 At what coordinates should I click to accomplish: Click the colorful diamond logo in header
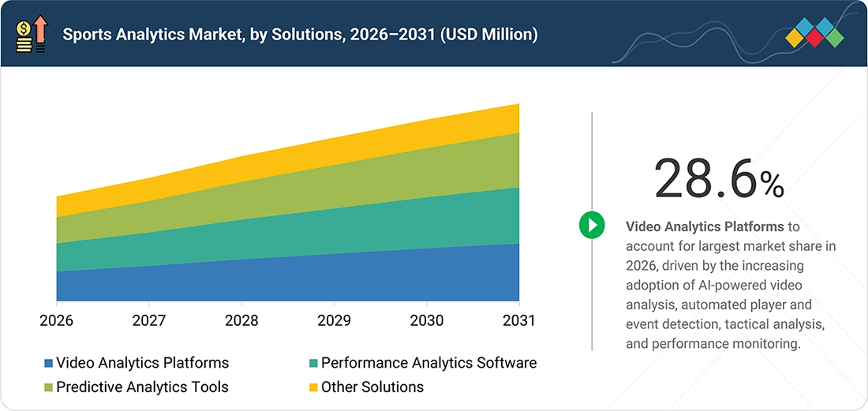(814, 32)
